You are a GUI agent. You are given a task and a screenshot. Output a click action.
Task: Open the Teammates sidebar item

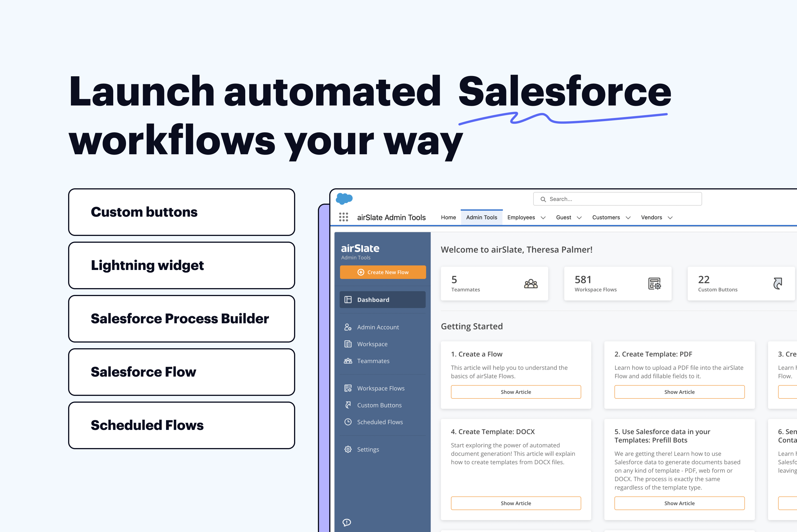click(x=374, y=361)
